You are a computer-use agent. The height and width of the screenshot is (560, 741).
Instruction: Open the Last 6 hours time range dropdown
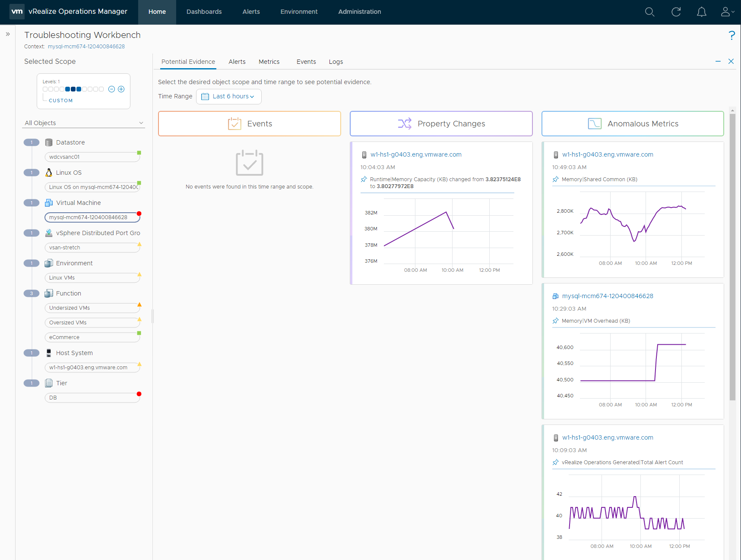click(x=229, y=97)
